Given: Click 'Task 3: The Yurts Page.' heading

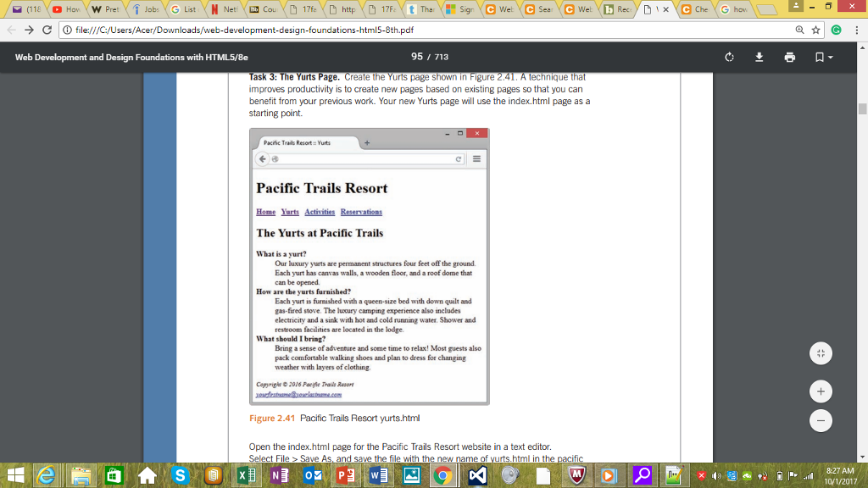Looking at the screenshot, I should click(x=294, y=77).
